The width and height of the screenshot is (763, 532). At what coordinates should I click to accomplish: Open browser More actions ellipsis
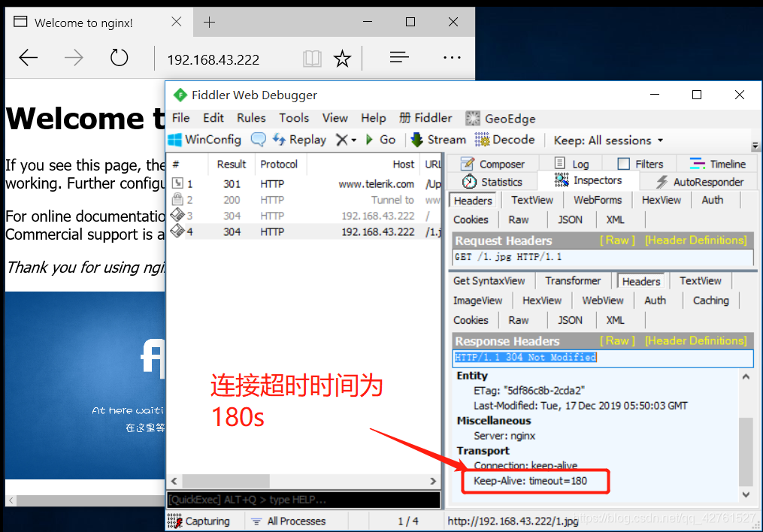pos(452,58)
